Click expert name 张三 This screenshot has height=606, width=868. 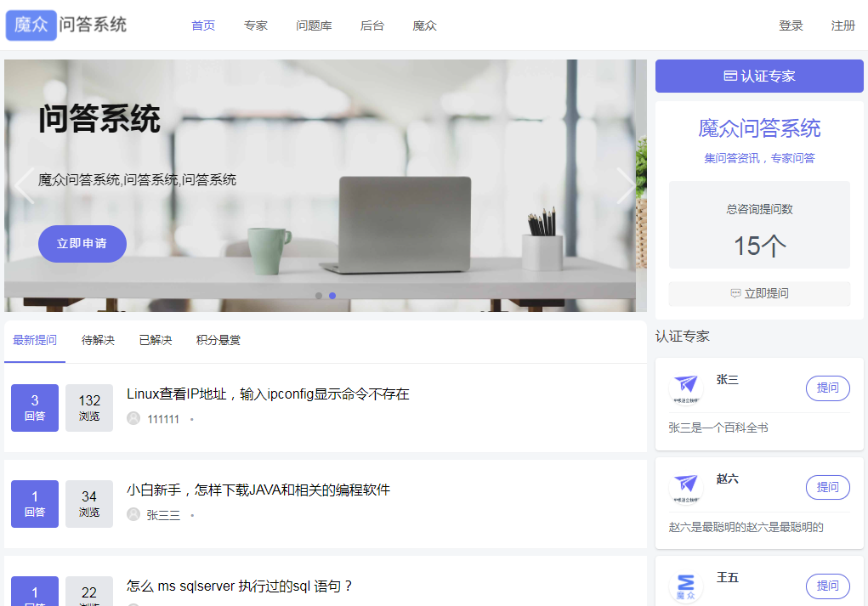(728, 380)
